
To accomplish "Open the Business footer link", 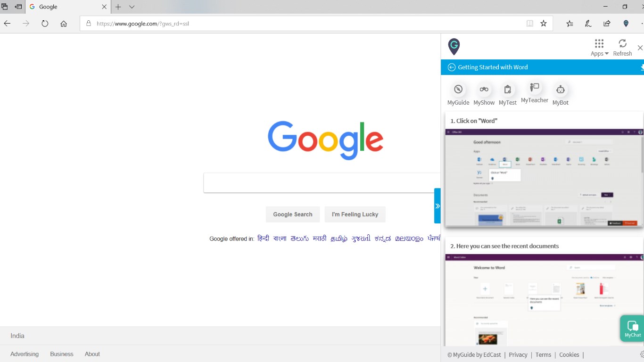I will (62, 354).
